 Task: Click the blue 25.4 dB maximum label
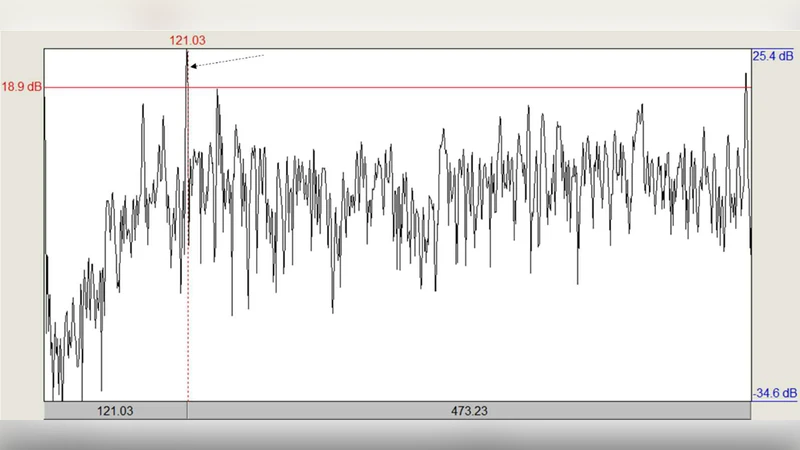click(774, 56)
